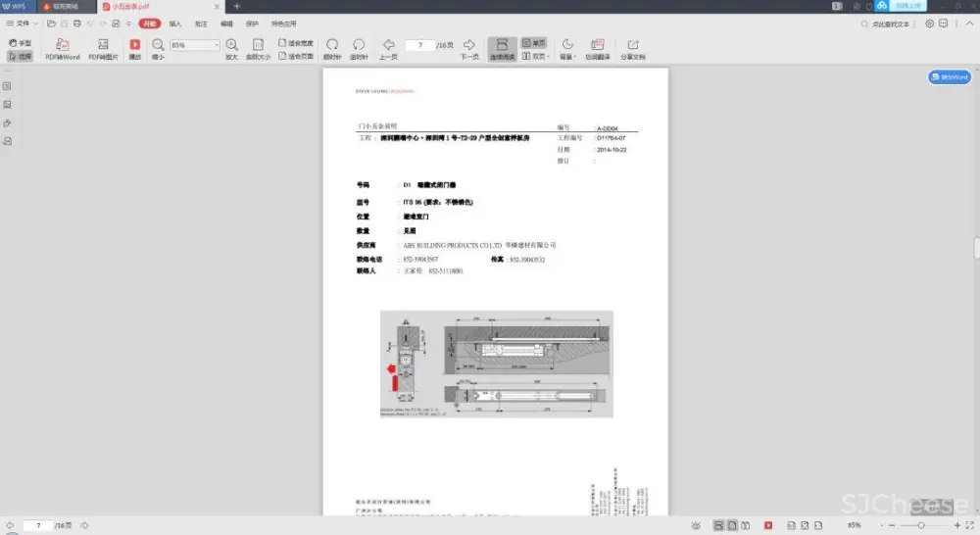
Task: Open word translation (划词翻译) tool
Action: 598,49
